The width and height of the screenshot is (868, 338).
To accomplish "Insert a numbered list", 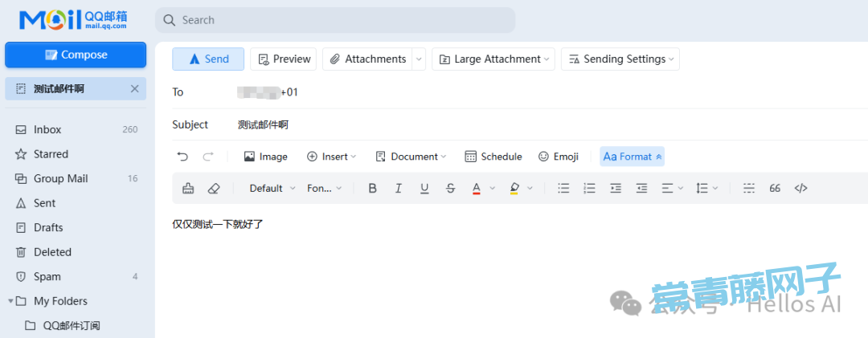I will (589, 189).
